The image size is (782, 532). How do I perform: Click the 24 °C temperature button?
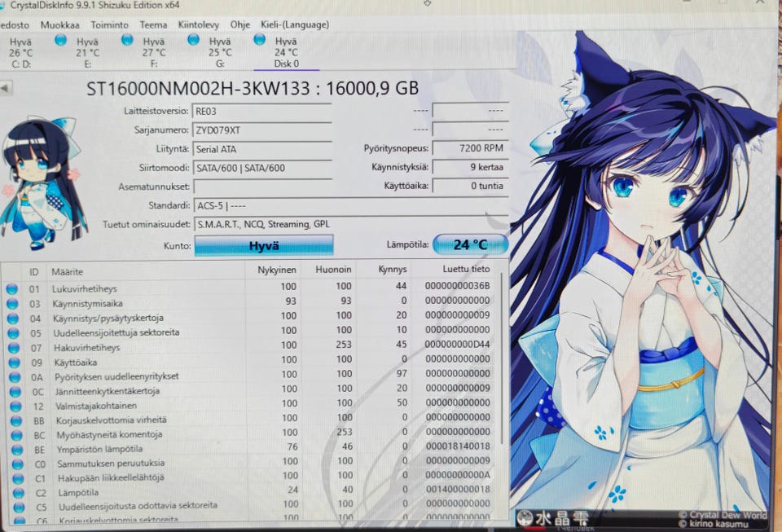(470, 244)
